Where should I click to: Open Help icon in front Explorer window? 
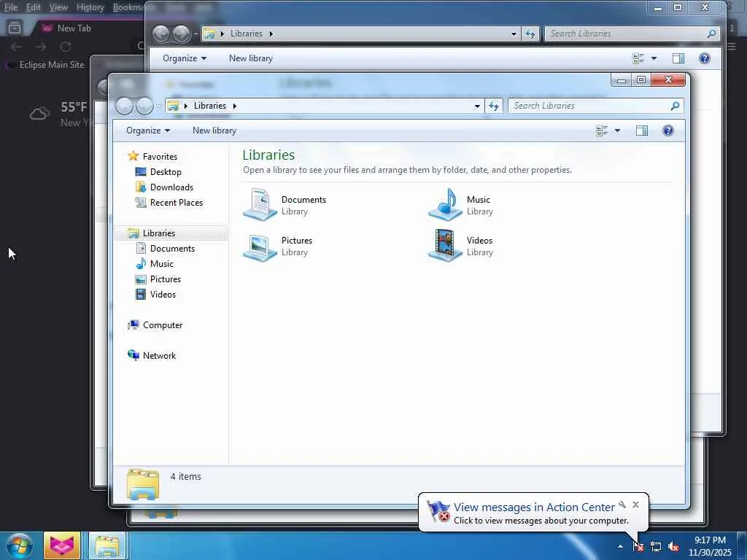pos(668,131)
